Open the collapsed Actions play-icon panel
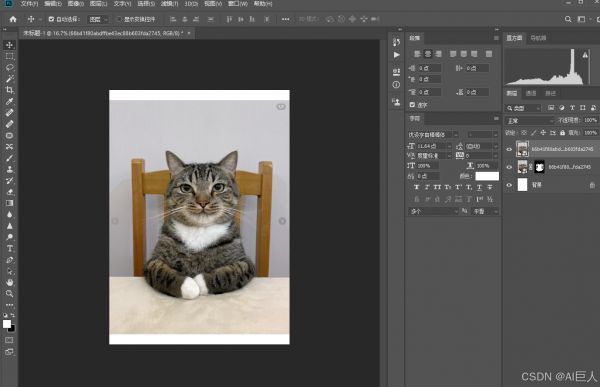600x387 pixels. click(x=396, y=55)
